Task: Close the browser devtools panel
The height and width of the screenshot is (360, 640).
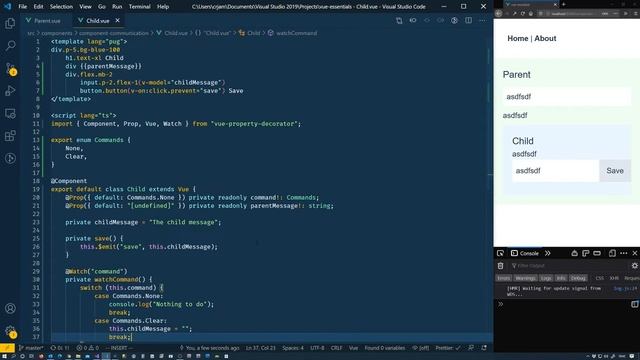Action: point(635,253)
